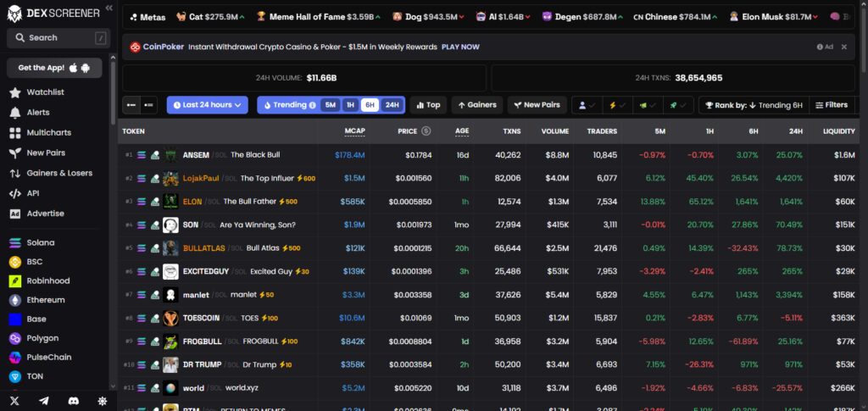Click the LojakPaul token image

click(x=170, y=179)
